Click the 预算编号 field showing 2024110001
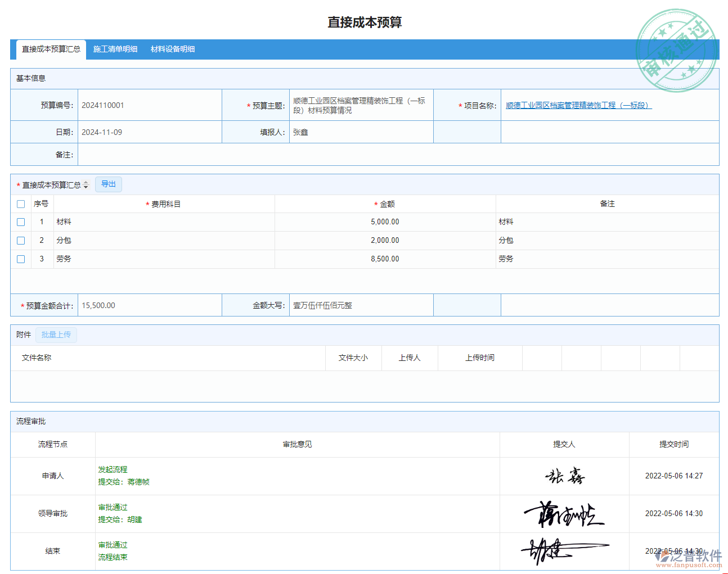728x574 pixels. point(149,105)
